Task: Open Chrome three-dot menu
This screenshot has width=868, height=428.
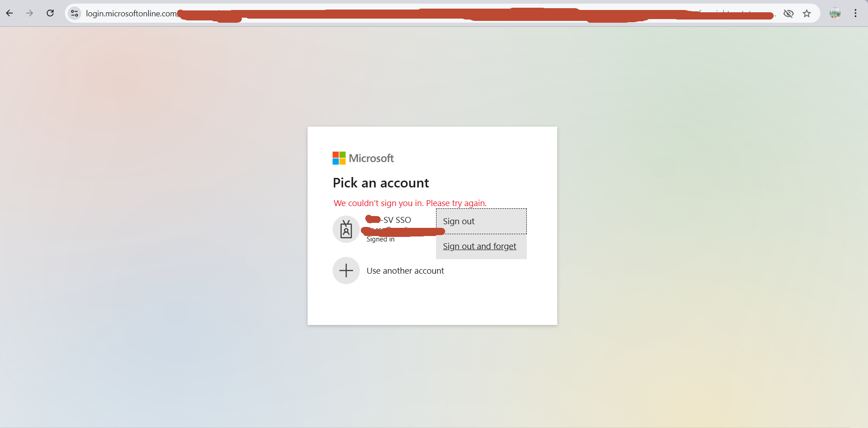Action: [855, 13]
